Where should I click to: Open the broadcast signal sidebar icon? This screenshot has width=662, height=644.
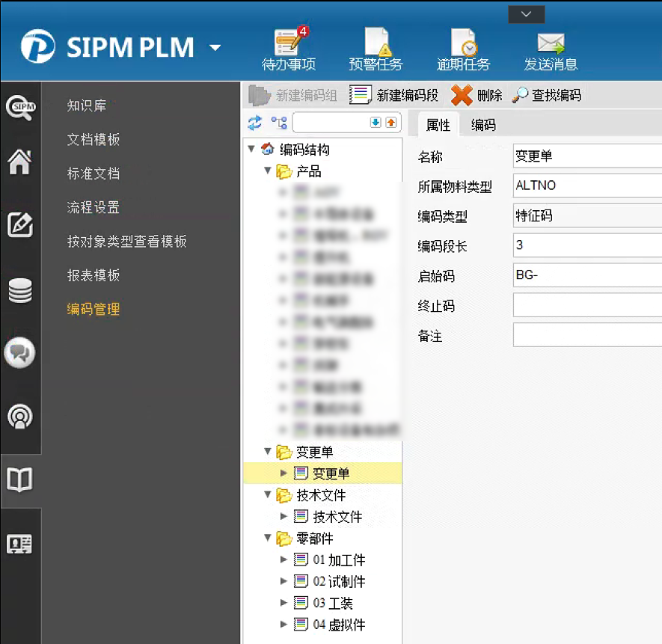coord(20,417)
